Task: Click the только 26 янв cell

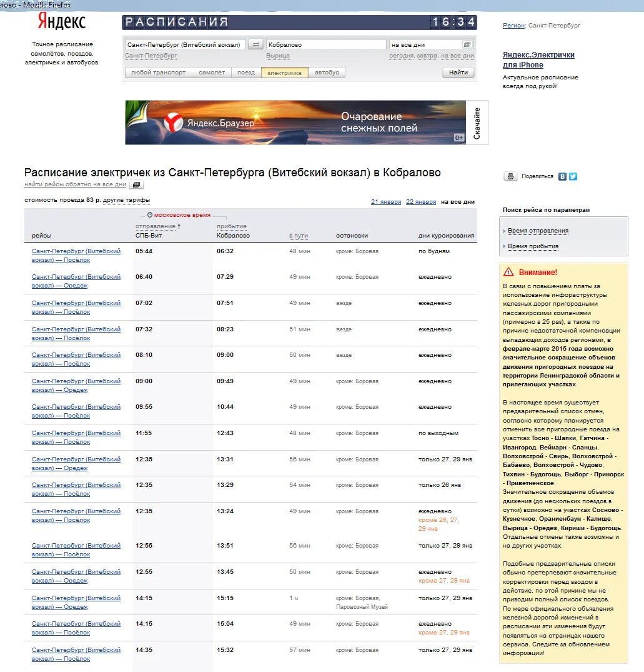Action: click(x=440, y=485)
